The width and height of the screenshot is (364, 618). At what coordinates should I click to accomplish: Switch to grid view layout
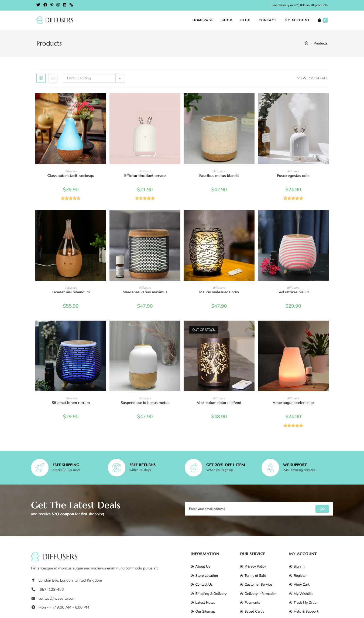coord(41,78)
